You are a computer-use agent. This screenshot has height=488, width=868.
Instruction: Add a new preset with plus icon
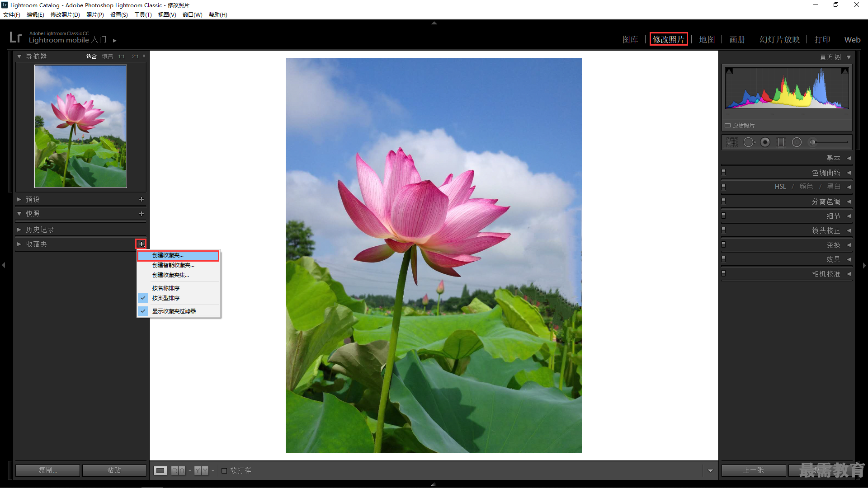142,199
